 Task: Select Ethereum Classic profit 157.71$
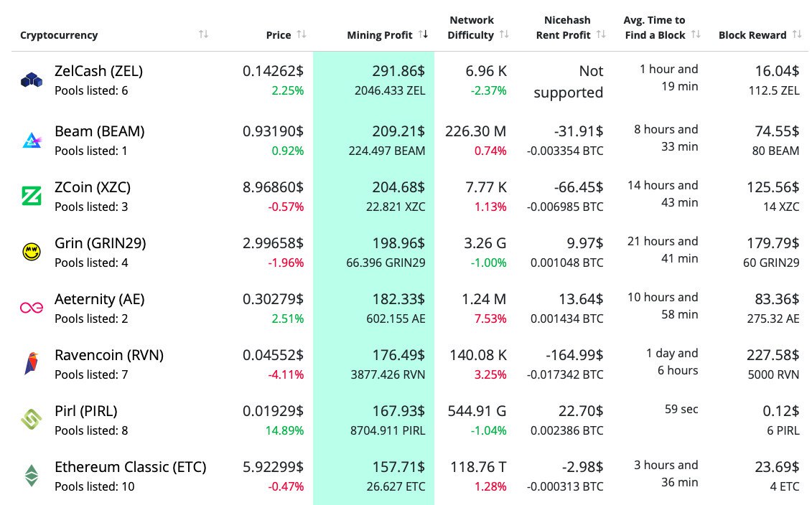pos(398,467)
